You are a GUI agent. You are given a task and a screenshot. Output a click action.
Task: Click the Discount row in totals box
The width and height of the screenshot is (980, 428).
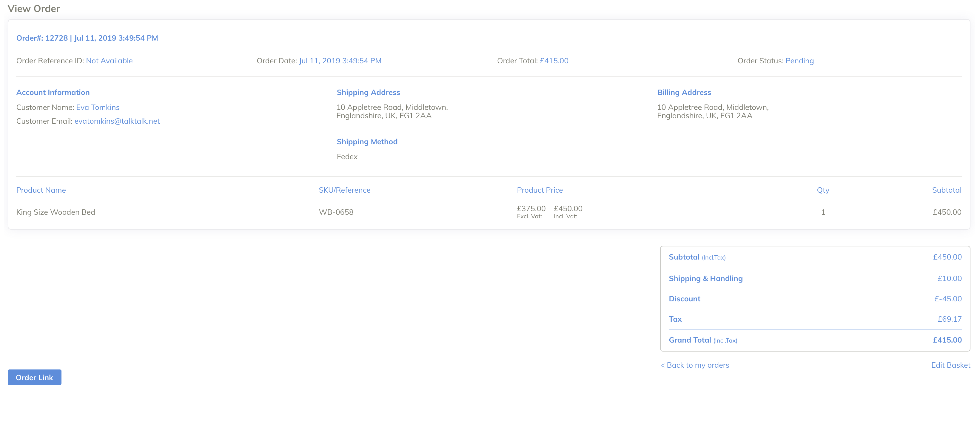tap(684, 299)
